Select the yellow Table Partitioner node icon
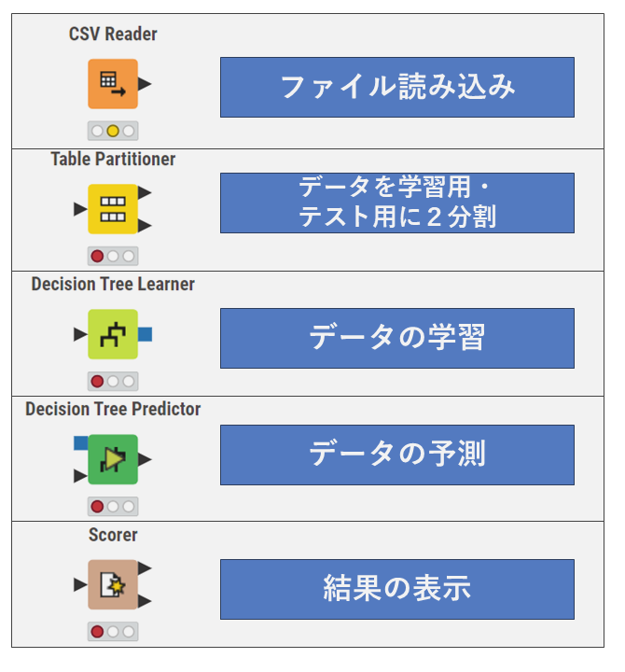This screenshot has width=625, height=672. point(113,209)
